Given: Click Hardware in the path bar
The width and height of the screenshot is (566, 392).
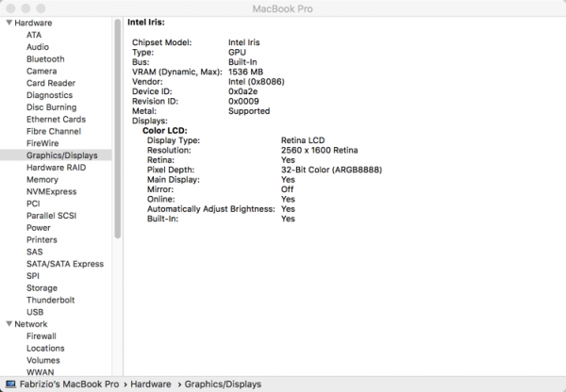Looking at the screenshot, I should point(151,384).
